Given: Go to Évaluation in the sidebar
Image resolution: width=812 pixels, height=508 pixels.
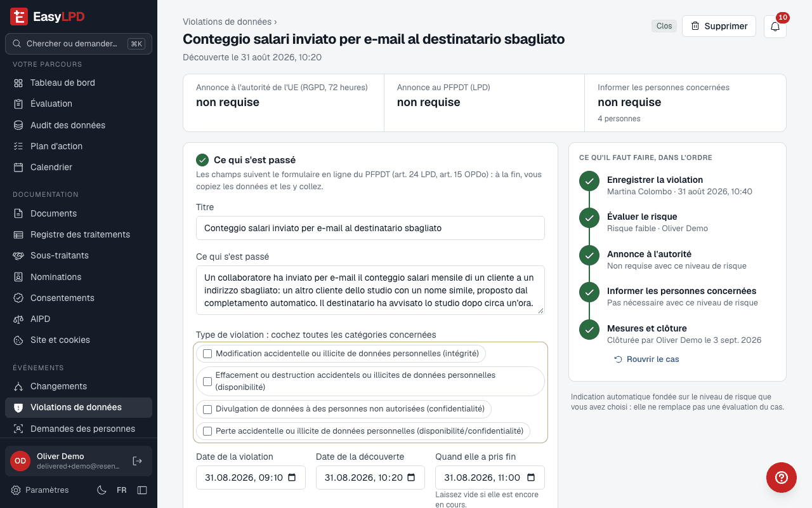Looking at the screenshot, I should pyautogui.click(x=79, y=104).
